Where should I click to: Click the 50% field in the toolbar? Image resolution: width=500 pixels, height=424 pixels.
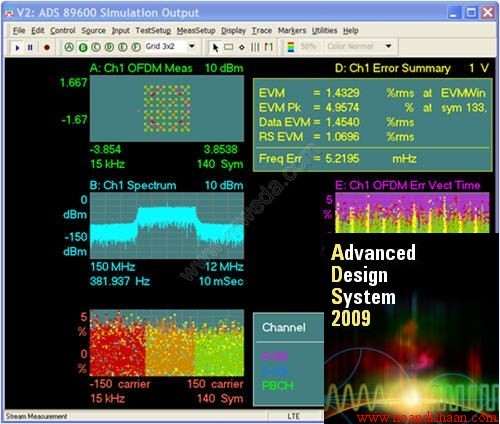(308, 46)
